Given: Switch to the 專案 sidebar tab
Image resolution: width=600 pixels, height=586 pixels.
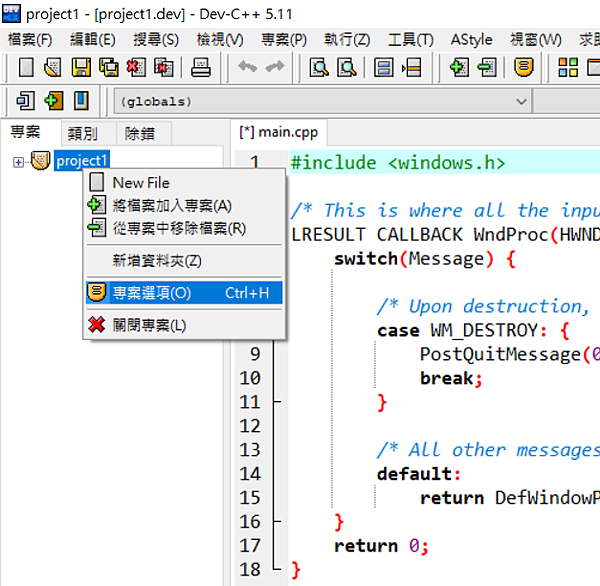Looking at the screenshot, I should click(x=25, y=132).
